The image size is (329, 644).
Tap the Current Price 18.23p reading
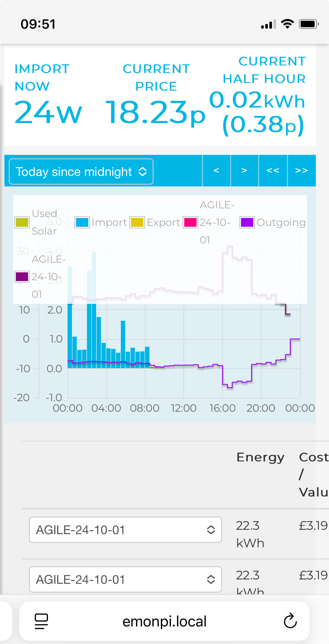click(156, 112)
